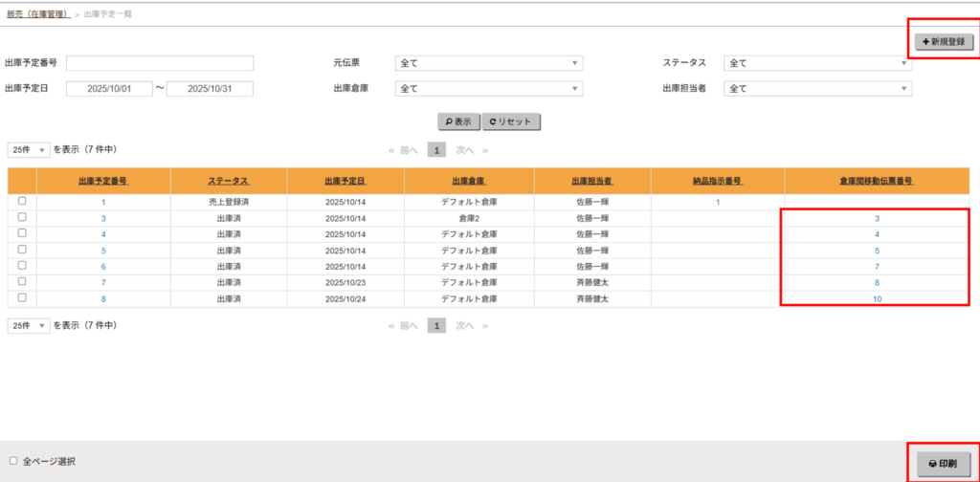
Task: Open 納品指示番号 1 link
Action: pyautogui.click(x=717, y=203)
